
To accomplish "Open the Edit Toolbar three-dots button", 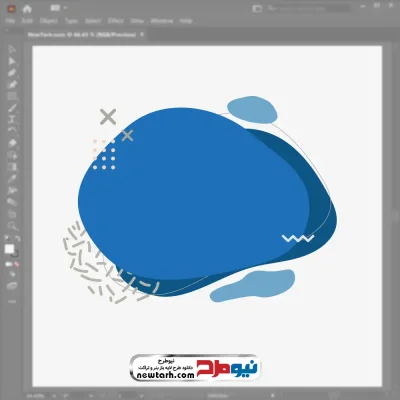I will coord(12,301).
